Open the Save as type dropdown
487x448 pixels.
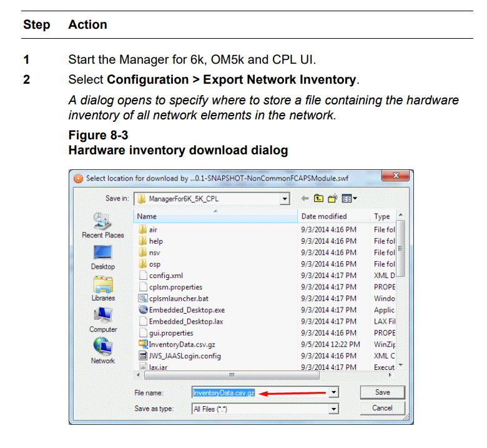tap(334, 409)
